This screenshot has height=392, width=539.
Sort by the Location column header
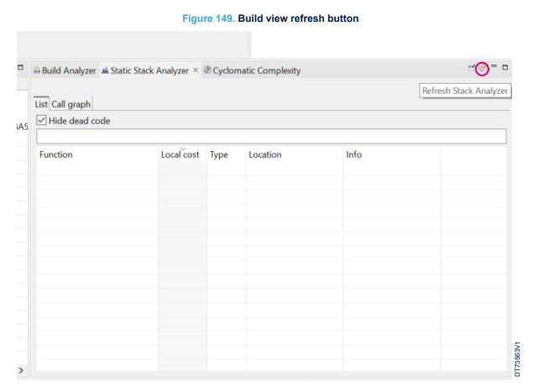(295, 154)
